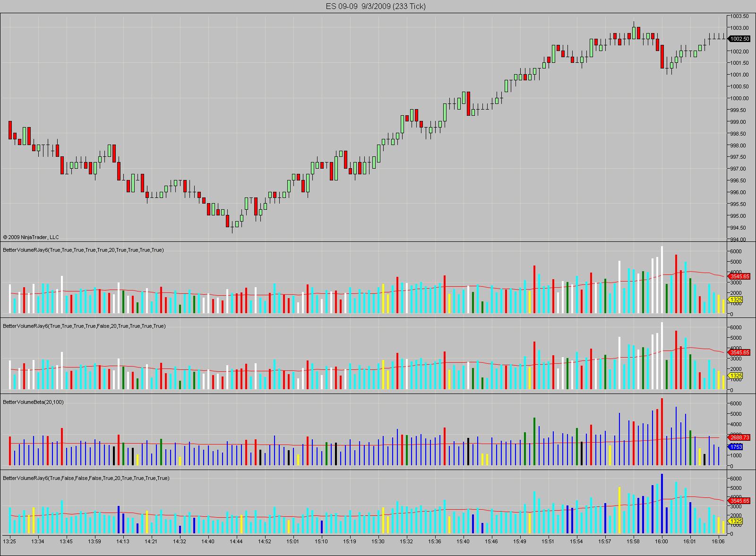
Task: Select the 14:13 time axis label
Action: click(123, 541)
